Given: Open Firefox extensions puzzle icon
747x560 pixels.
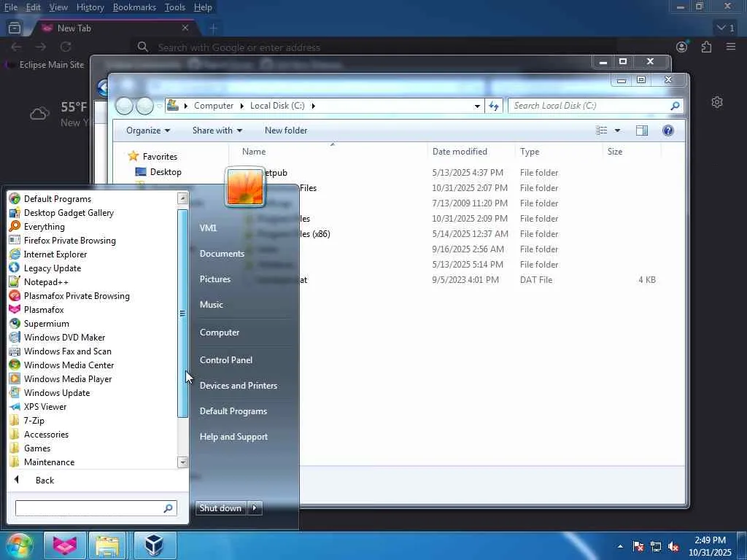Looking at the screenshot, I should coord(706,47).
